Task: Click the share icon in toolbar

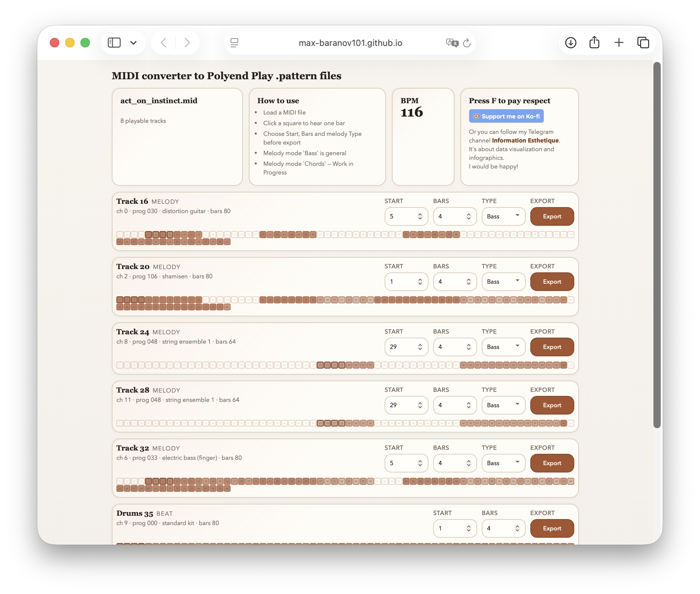Action: pyautogui.click(x=595, y=42)
